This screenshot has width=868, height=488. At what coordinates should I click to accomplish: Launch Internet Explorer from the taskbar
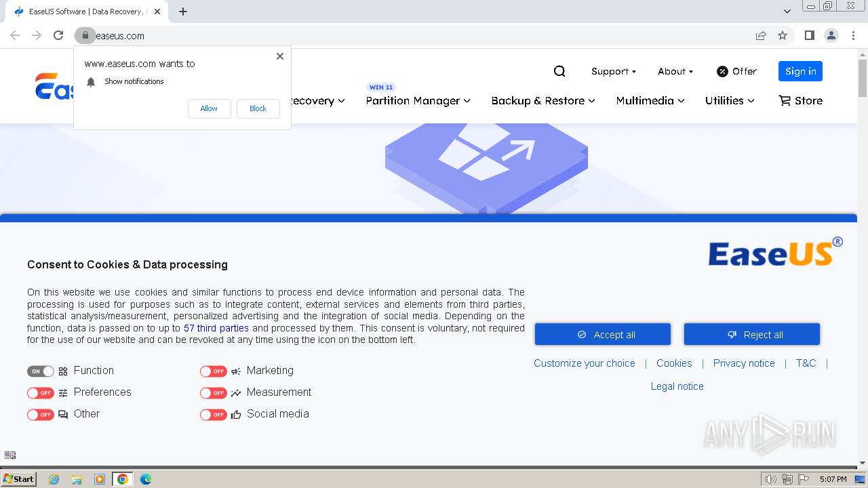[54, 479]
